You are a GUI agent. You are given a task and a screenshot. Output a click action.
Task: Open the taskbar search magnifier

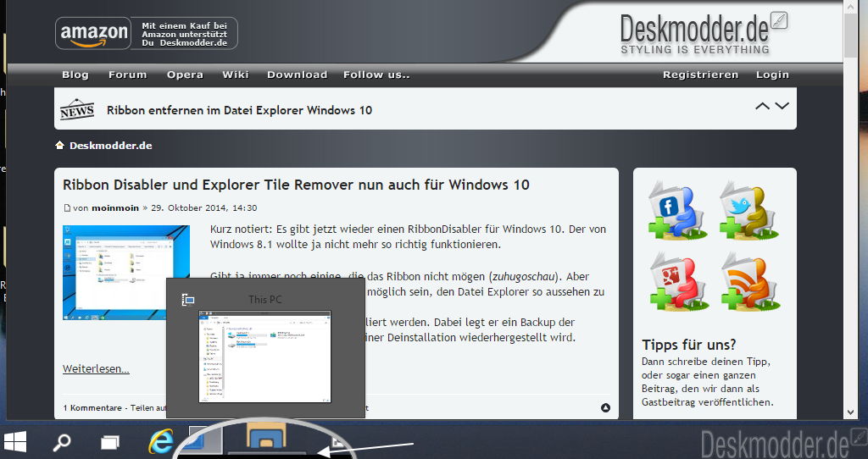pyautogui.click(x=61, y=442)
